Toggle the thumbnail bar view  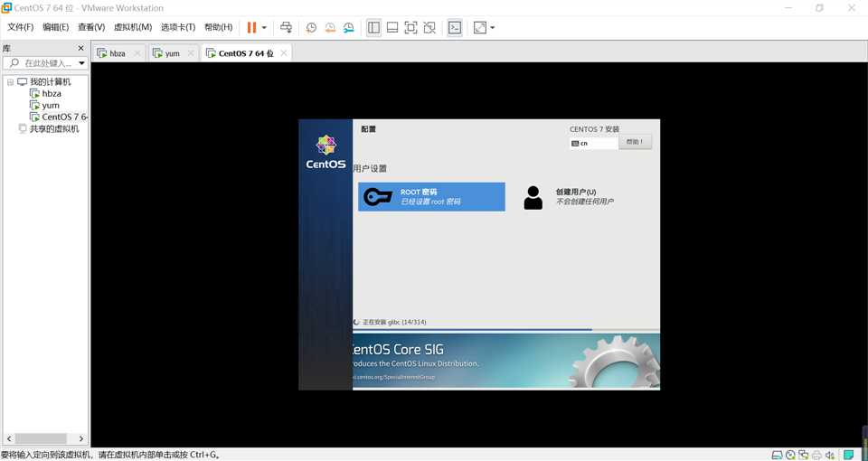[392, 27]
